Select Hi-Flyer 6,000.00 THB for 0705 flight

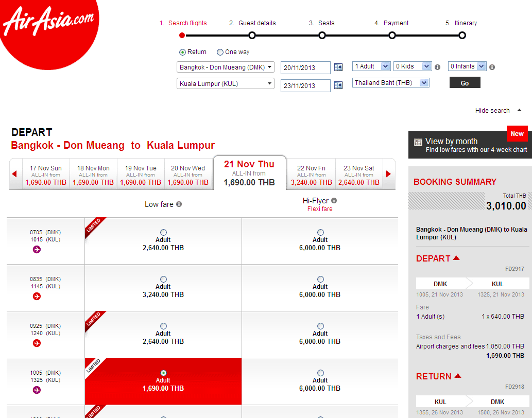coord(320,232)
